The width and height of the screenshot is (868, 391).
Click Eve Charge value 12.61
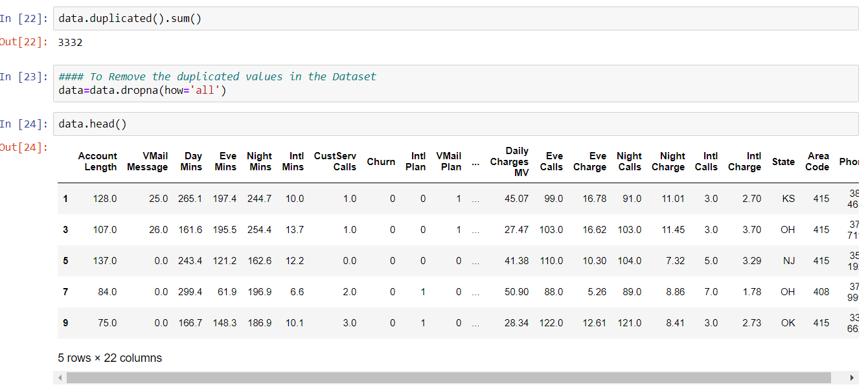[x=595, y=323]
